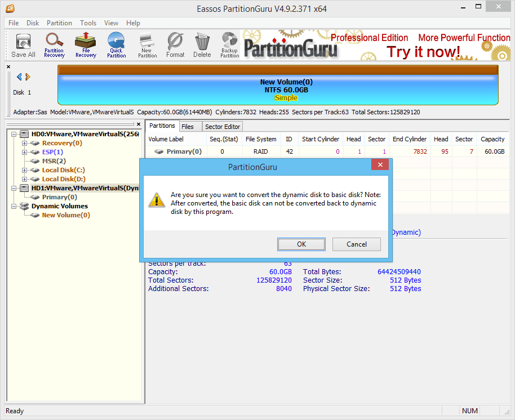Expand the Recovery(0) tree node

[24, 143]
